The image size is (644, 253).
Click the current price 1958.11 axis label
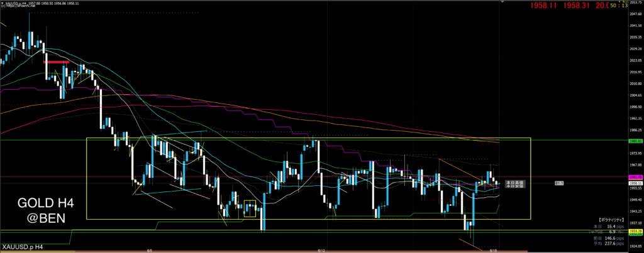tap(634, 183)
